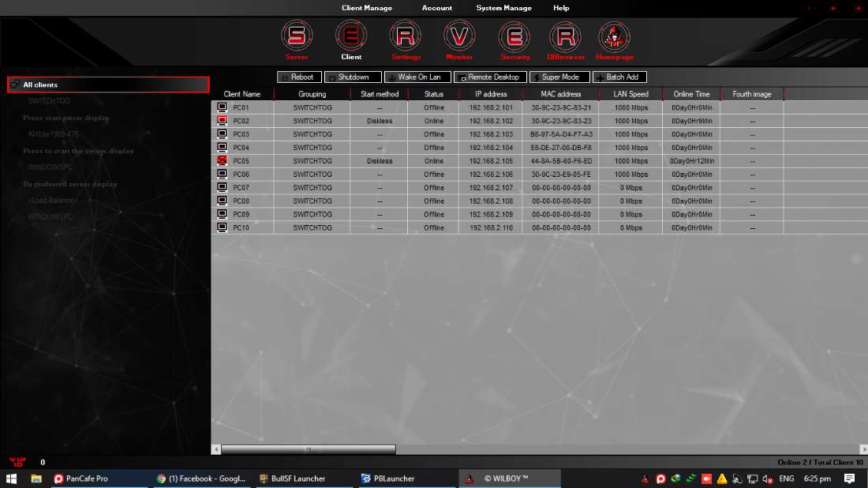The width and height of the screenshot is (868, 488).
Task: Click the yellow warning triangle tray icon
Action: [722, 479]
